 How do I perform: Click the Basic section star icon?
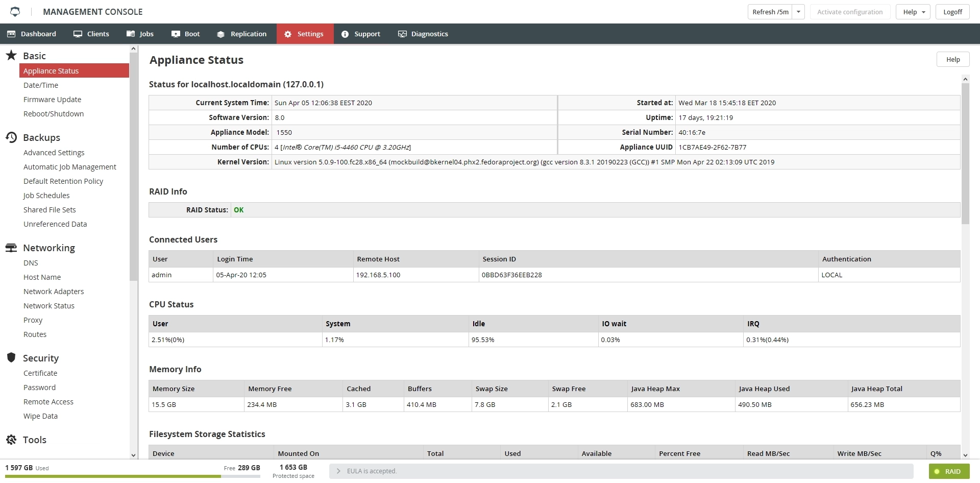pos(11,55)
